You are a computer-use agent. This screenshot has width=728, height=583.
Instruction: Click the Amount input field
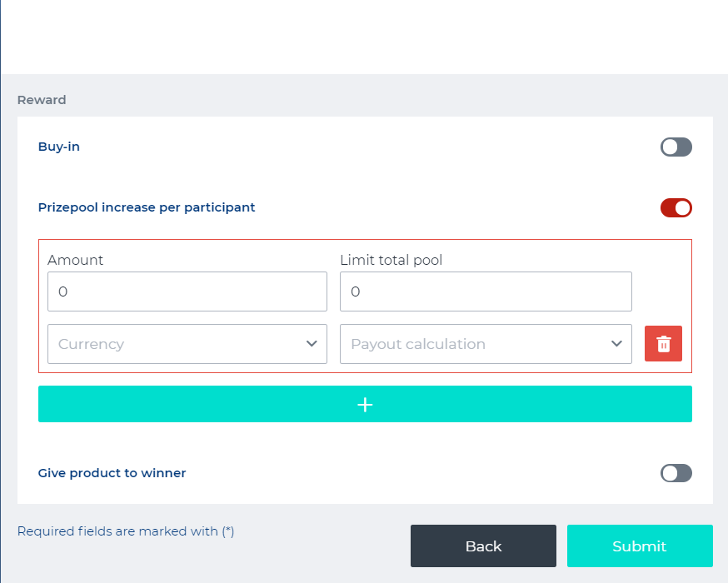tap(187, 291)
